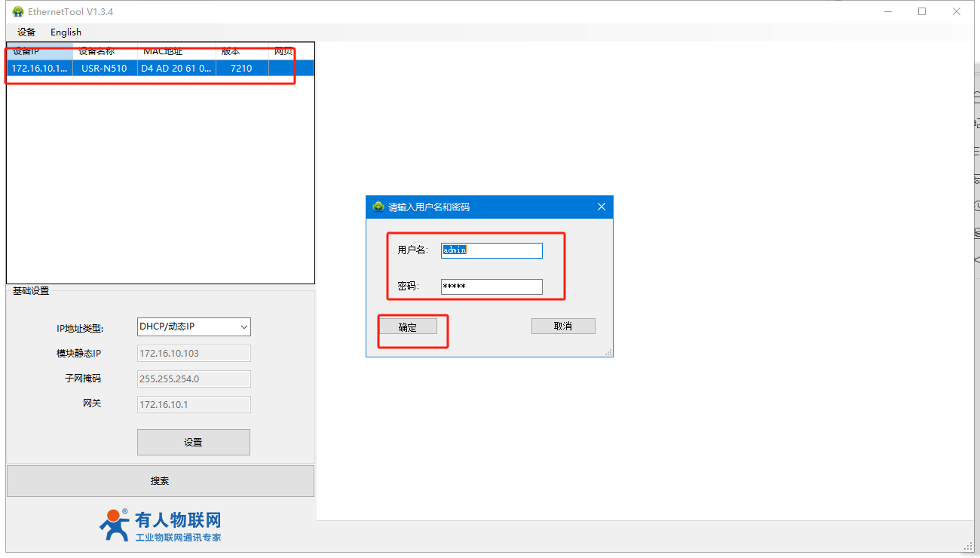Maximize the EthernetTool window

922,11
